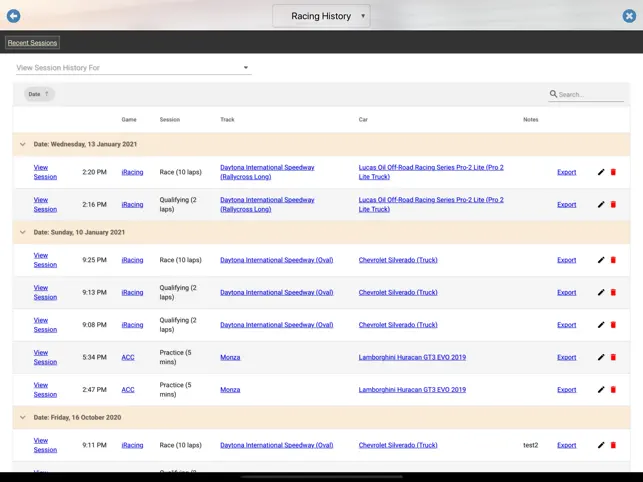This screenshot has width=643, height=482.
Task: Open View Session for 9:11 PM race
Action: click(45, 445)
